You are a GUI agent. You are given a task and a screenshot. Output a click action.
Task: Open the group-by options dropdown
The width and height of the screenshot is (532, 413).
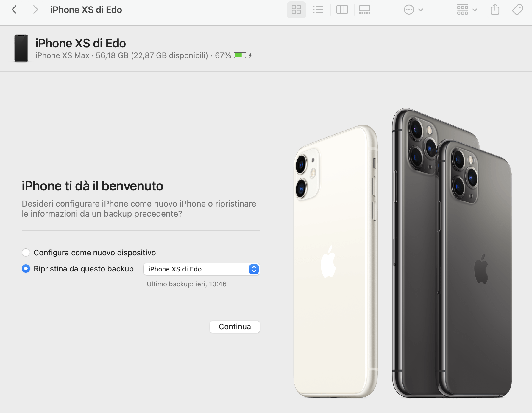[467, 10]
